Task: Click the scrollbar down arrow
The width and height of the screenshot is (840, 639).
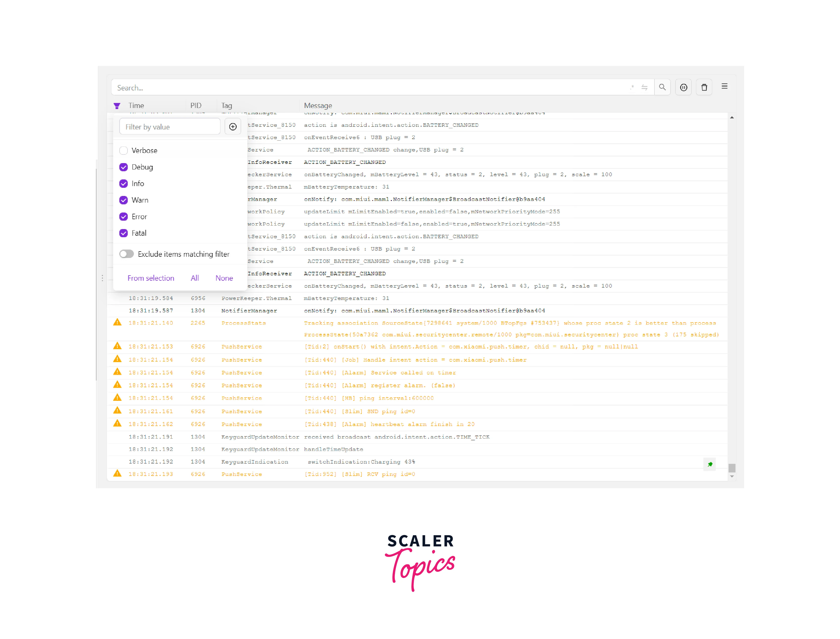Action: tap(732, 477)
